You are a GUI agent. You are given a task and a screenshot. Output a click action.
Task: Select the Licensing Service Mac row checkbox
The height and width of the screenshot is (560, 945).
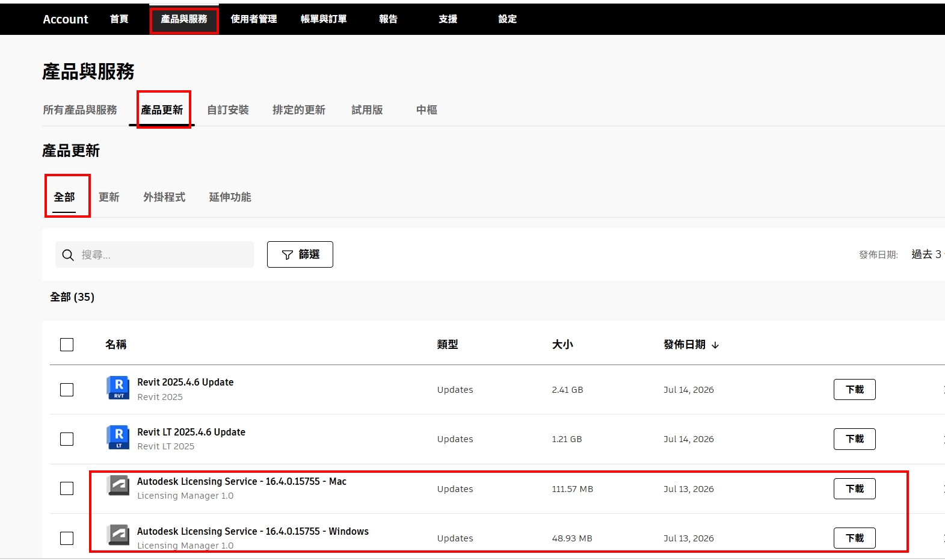click(67, 488)
